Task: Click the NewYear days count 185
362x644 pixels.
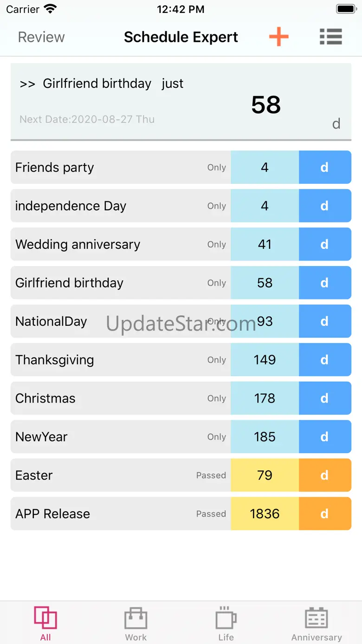Action: point(265,437)
